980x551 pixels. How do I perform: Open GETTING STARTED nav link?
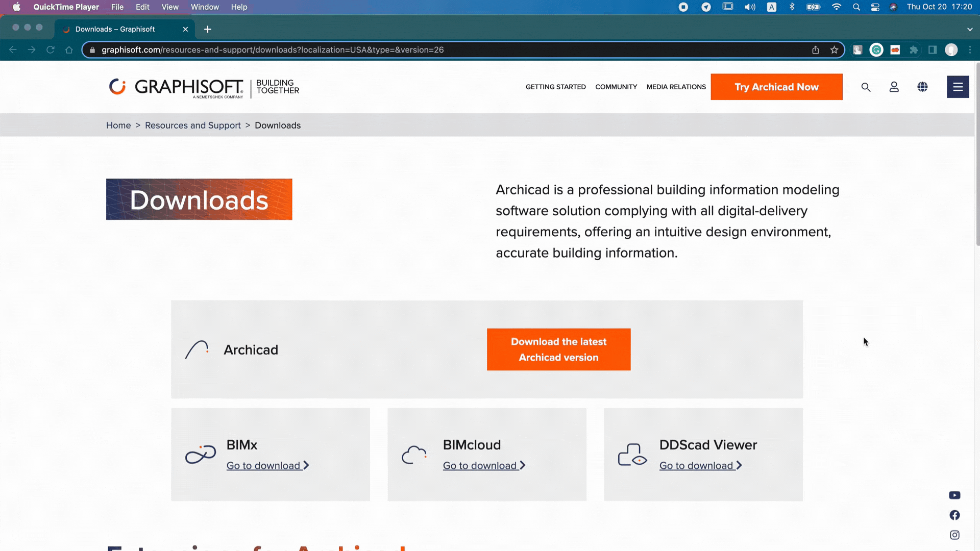click(556, 87)
